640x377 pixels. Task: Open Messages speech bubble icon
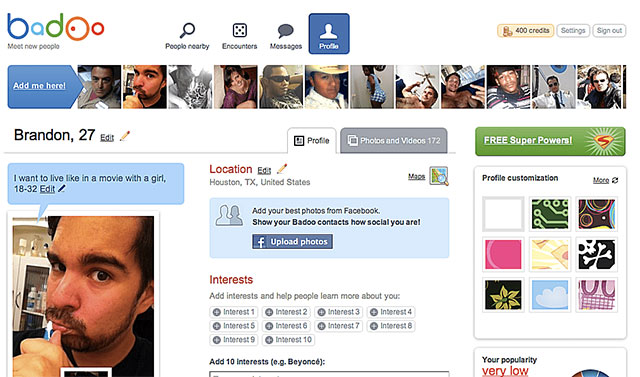285,31
